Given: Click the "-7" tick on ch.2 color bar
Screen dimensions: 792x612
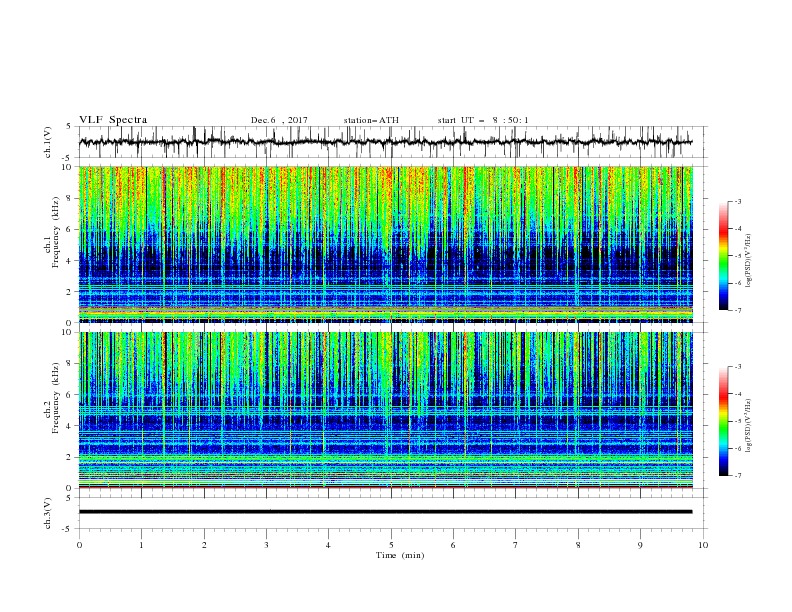Looking at the screenshot, I should point(737,476).
